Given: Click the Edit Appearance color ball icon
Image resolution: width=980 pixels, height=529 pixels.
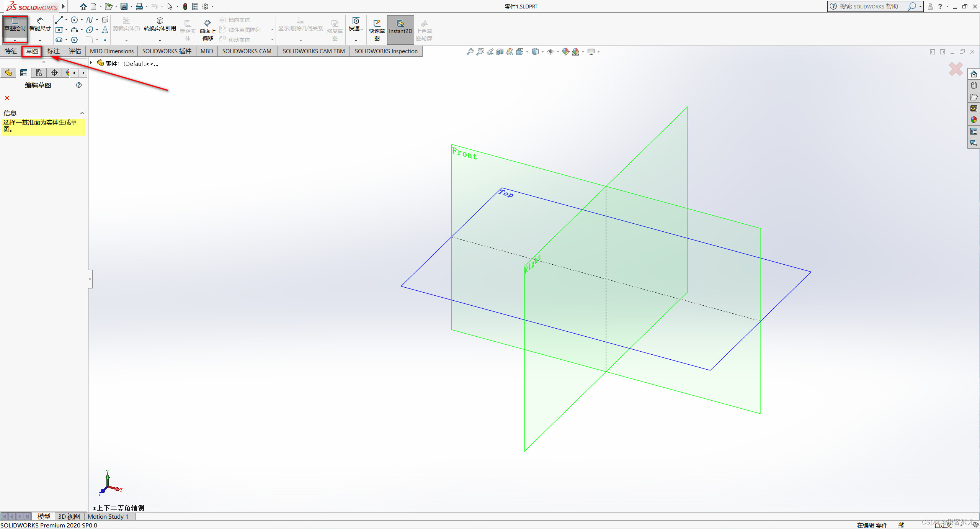Looking at the screenshot, I should [565, 52].
